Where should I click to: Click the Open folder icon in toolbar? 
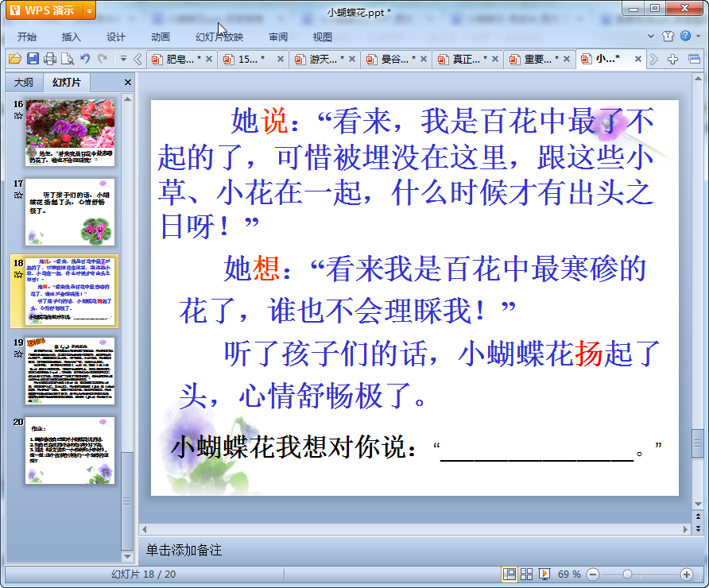(x=15, y=59)
